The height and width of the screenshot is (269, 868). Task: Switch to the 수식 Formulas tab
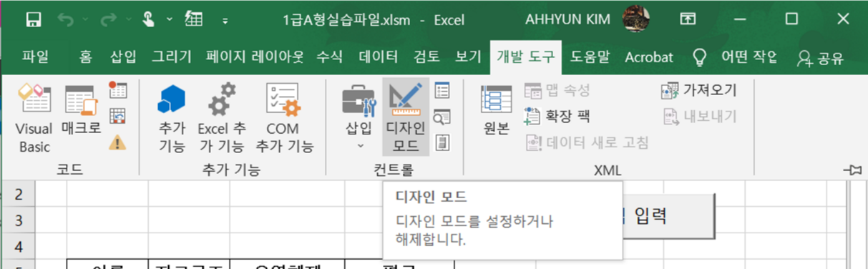(x=330, y=57)
